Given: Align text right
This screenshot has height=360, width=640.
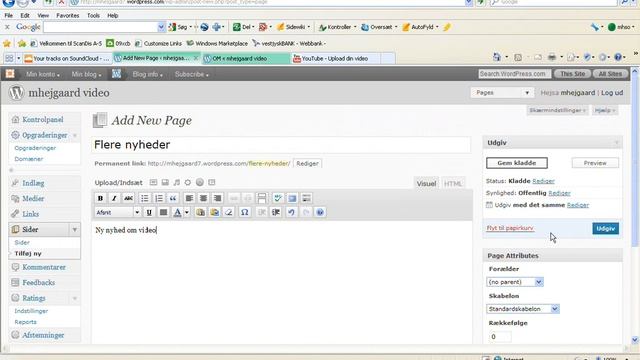Looking at the screenshot, I should 218,198.
